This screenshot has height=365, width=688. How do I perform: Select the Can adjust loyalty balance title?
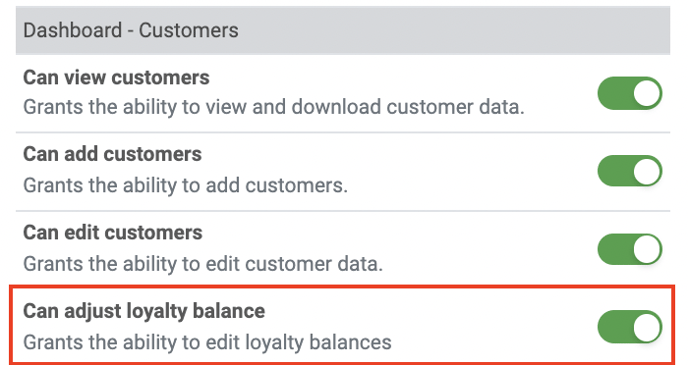[144, 311]
